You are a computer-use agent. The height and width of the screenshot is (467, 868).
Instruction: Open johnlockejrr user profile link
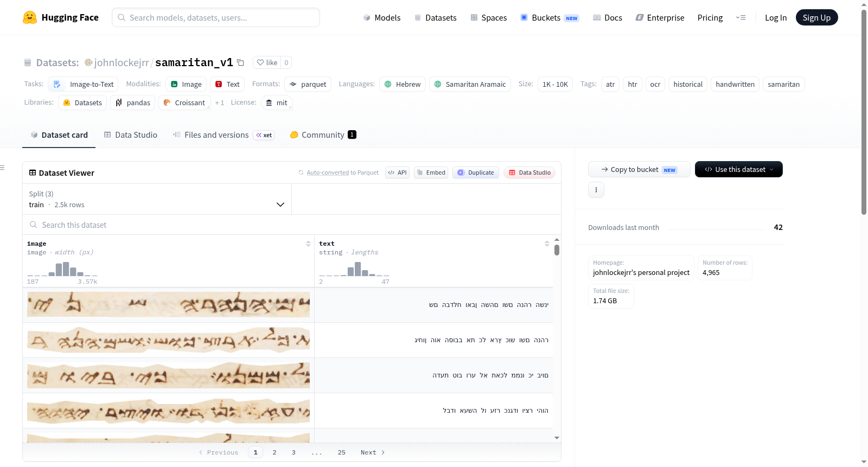(122, 62)
